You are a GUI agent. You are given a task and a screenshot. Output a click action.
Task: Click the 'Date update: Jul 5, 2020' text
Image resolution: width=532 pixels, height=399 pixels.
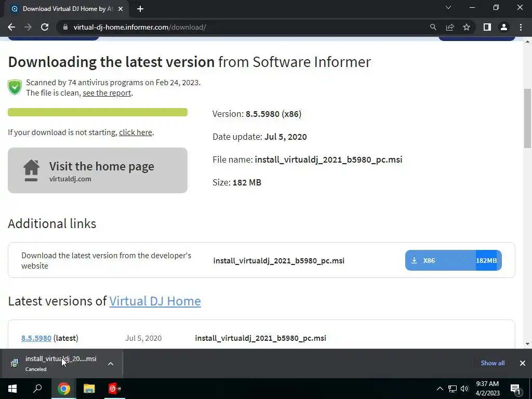pos(260,137)
